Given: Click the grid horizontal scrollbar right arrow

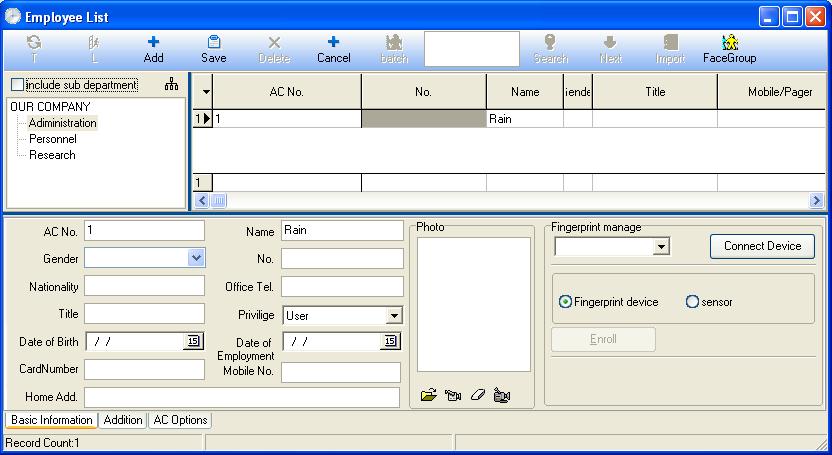Looking at the screenshot, I should (816, 200).
